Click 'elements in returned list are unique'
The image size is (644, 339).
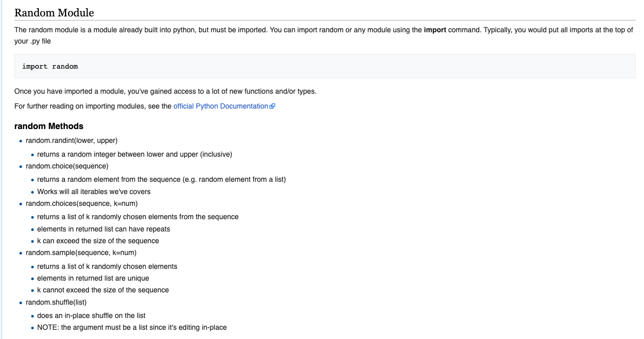tap(93, 278)
